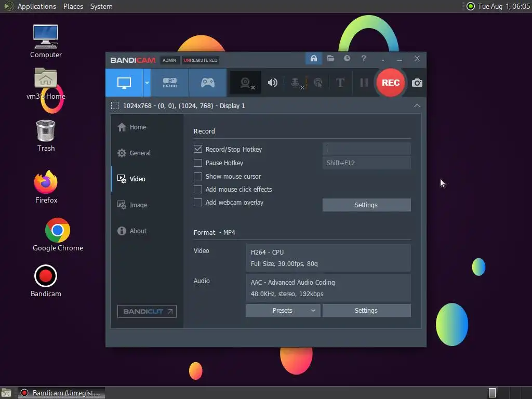Click the 1024x768 Display 1 area text

[183, 106]
